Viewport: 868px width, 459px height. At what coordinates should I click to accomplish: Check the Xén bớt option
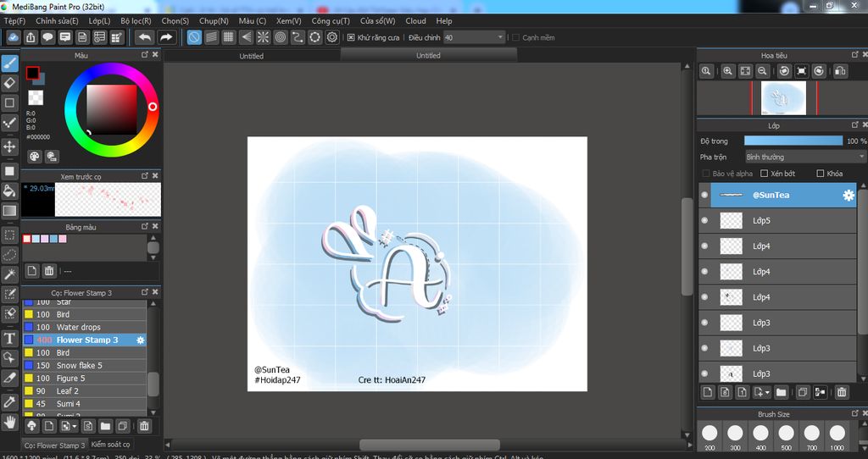764,174
